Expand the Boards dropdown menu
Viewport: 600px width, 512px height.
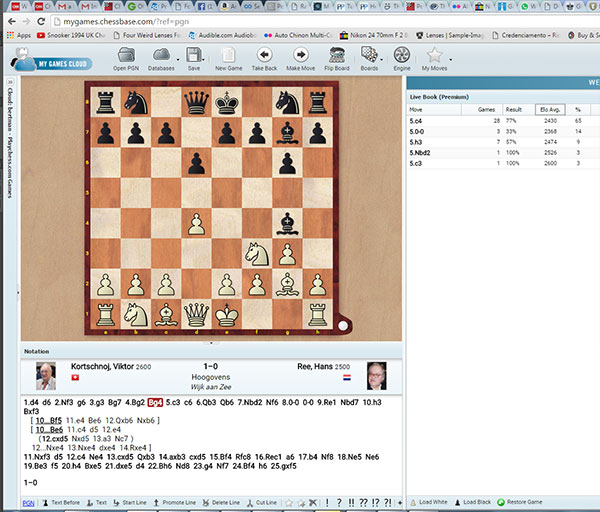[369, 57]
